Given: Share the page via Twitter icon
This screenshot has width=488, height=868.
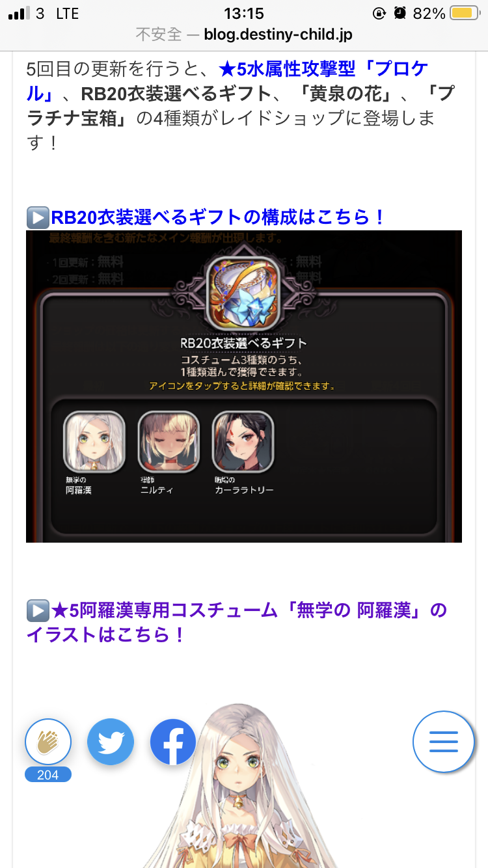Looking at the screenshot, I should [111, 742].
